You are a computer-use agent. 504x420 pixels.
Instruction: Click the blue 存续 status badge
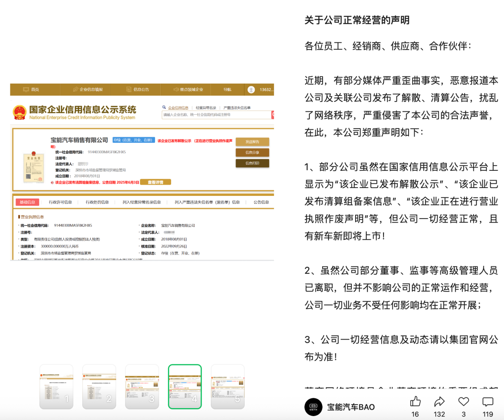[134, 140]
